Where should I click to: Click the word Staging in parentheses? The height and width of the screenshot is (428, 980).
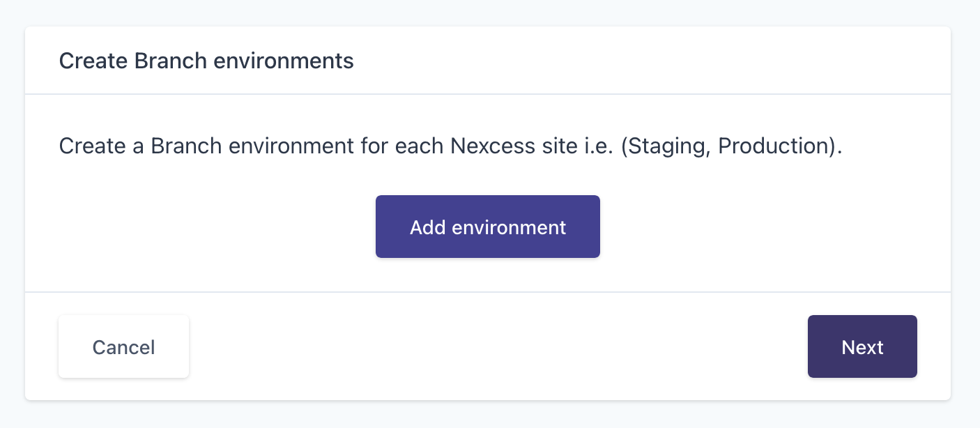[x=668, y=146]
